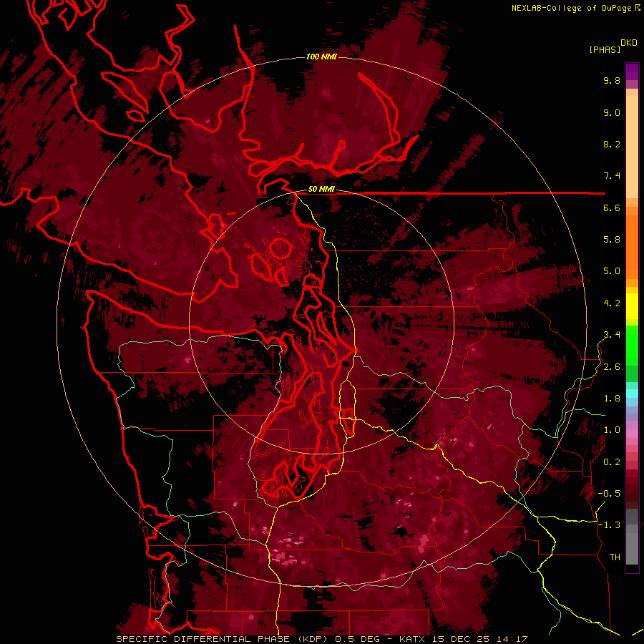The height and width of the screenshot is (644, 644).
Task: Click the yellow segment of color bar
Action: 632,306
